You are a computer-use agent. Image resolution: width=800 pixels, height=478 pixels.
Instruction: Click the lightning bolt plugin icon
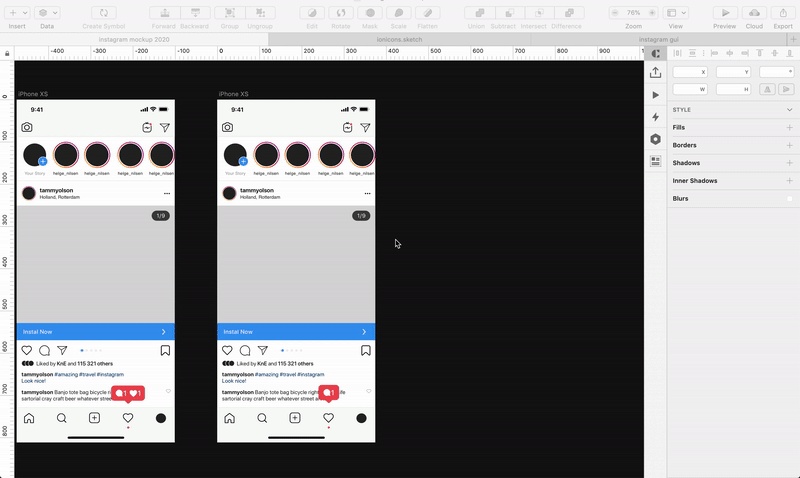(655, 117)
